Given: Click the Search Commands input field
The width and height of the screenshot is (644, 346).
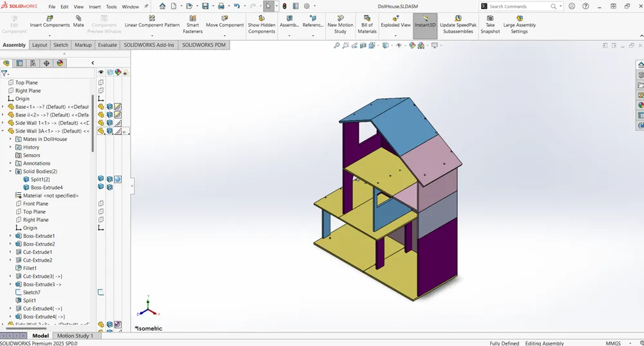Looking at the screenshot, I should 519,6.
